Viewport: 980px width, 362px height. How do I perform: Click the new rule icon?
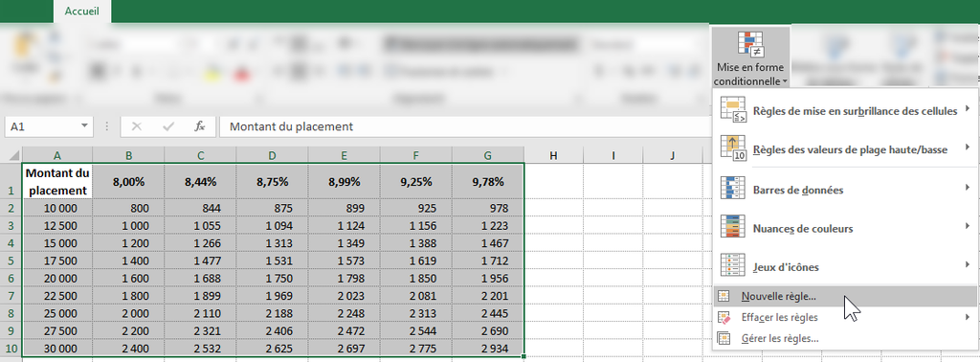[x=724, y=296]
